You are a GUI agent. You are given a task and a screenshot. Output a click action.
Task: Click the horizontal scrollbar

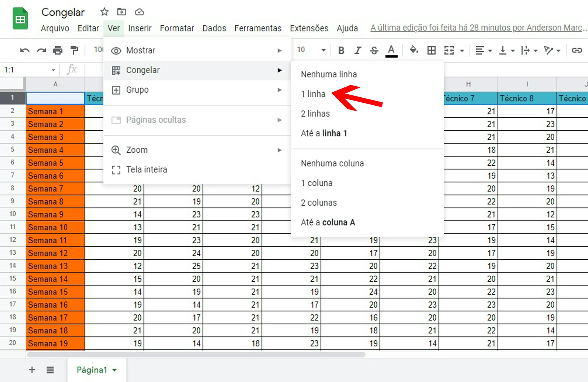pos(196,355)
